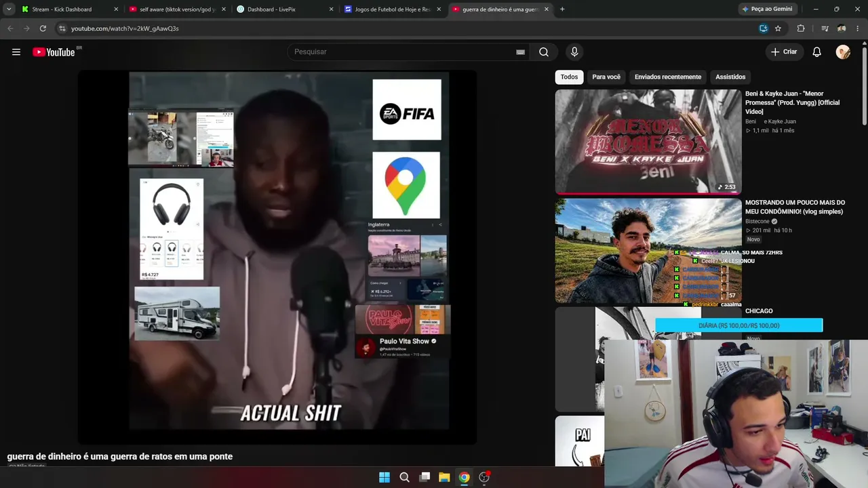Click the main video player
Screen dimensions: 868x488
point(277,258)
